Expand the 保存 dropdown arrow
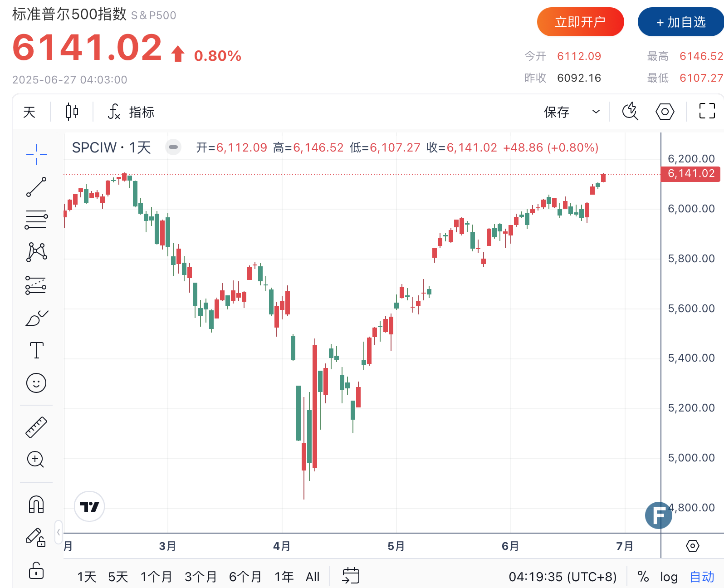Image resolution: width=724 pixels, height=588 pixels. [x=596, y=112]
